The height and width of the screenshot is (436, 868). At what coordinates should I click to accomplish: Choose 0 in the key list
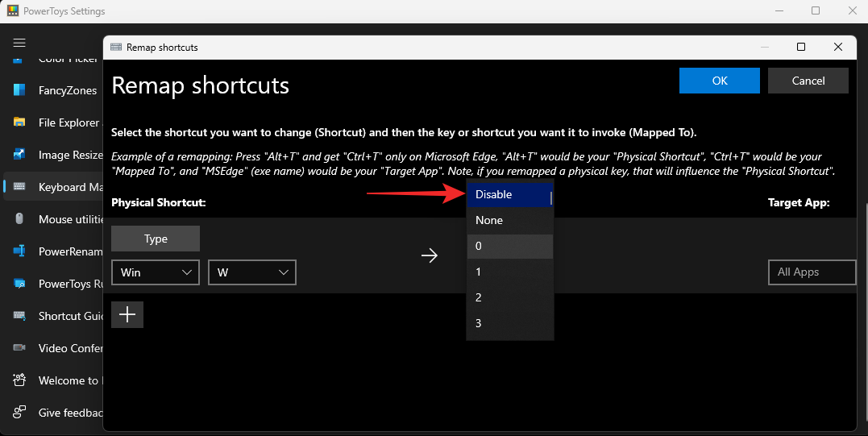point(509,246)
